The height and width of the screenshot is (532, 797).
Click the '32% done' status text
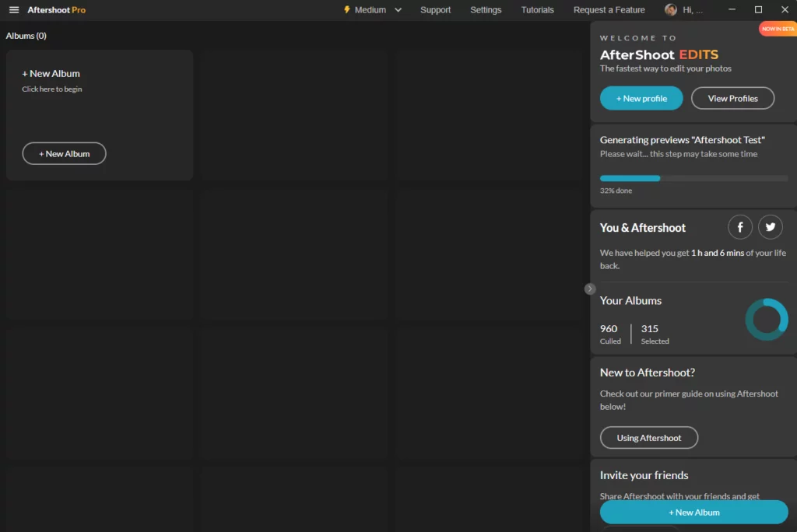click(x=616, y=191)
